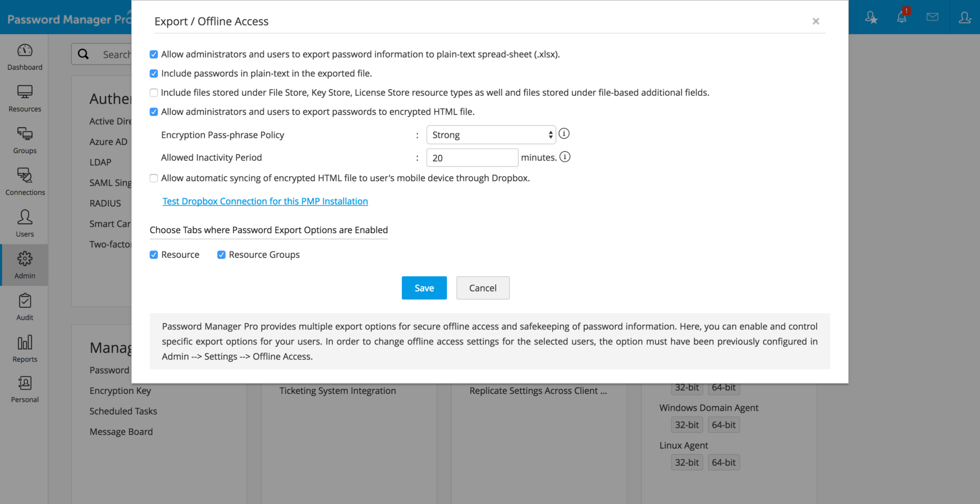Enable automatic Dropbox syncing of encrypted HTML

(154, 178)
